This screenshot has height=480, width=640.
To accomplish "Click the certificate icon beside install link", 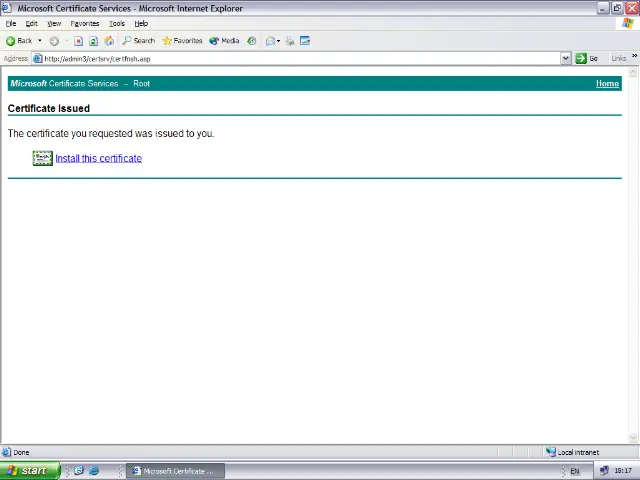I will [x=42, y=158].
